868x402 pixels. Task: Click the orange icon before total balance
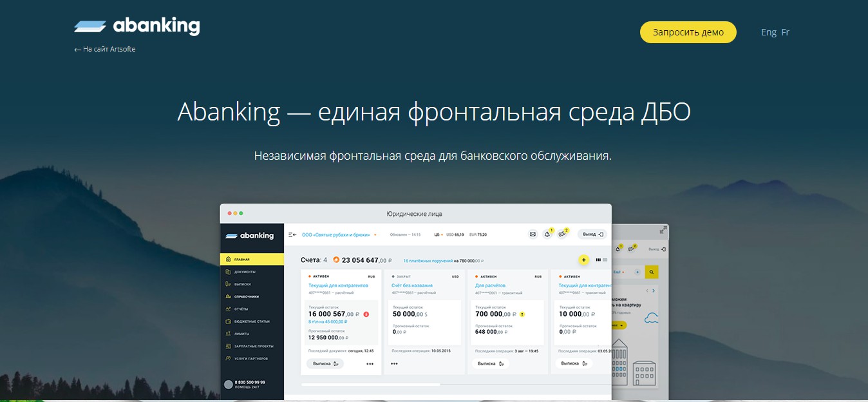pos(335,260)
